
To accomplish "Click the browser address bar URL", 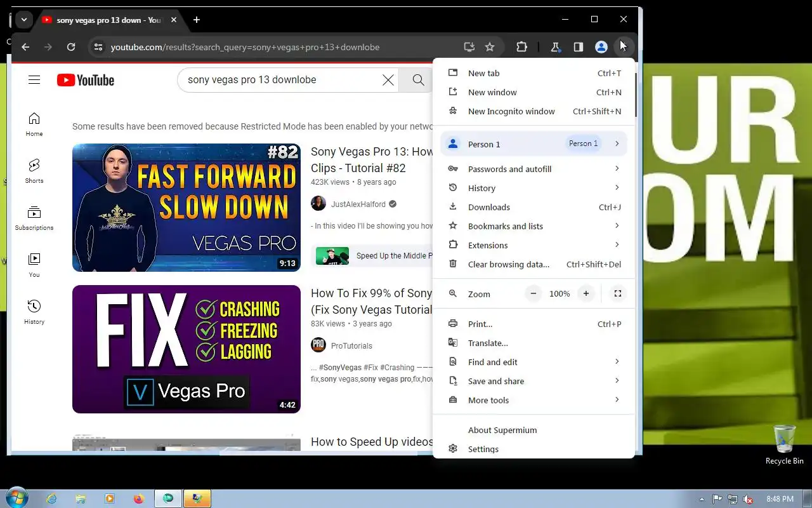I will click(245, 47).
